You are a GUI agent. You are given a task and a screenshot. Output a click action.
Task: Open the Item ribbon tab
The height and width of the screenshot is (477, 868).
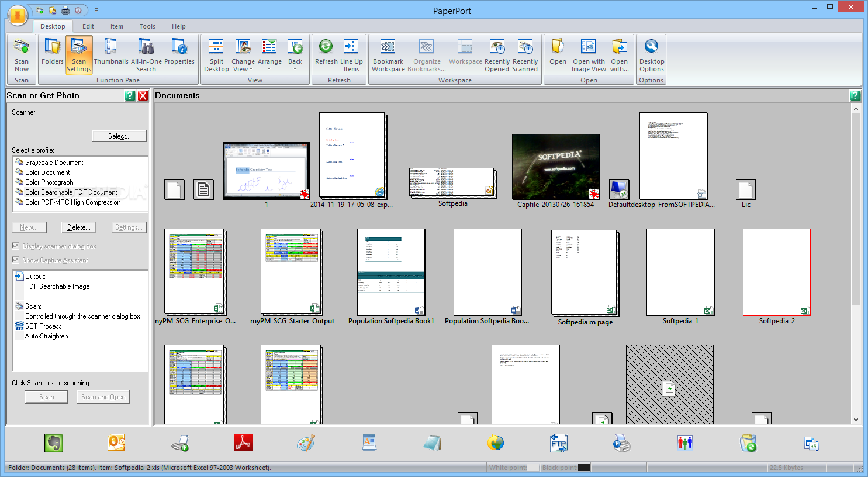(117, 26)
